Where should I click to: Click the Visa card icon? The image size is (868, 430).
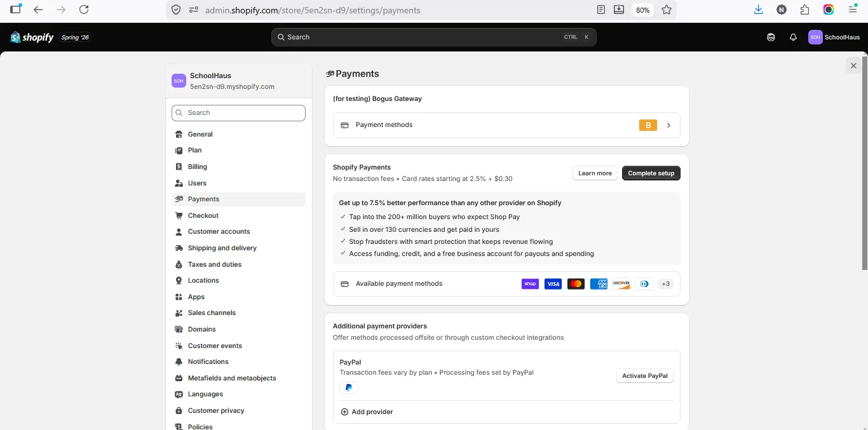point(553,284)
